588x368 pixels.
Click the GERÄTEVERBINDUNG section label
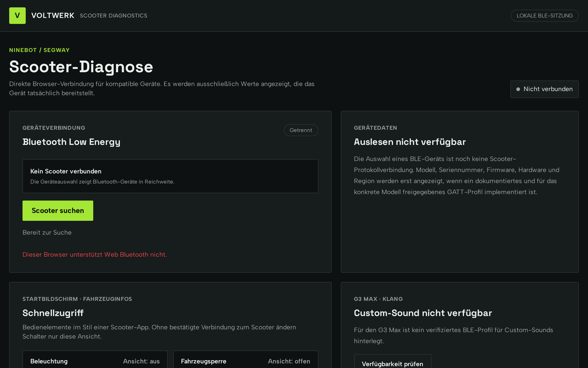click(54, 128)
